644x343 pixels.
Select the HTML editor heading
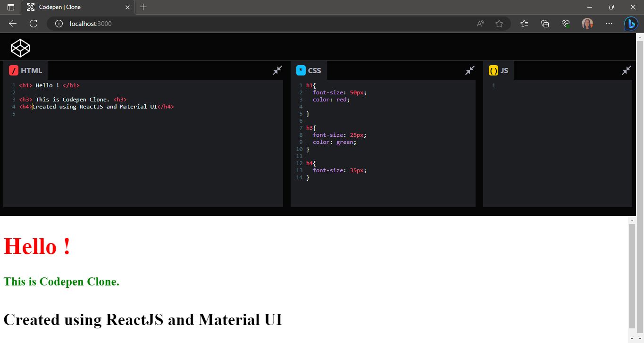[32, 70]
